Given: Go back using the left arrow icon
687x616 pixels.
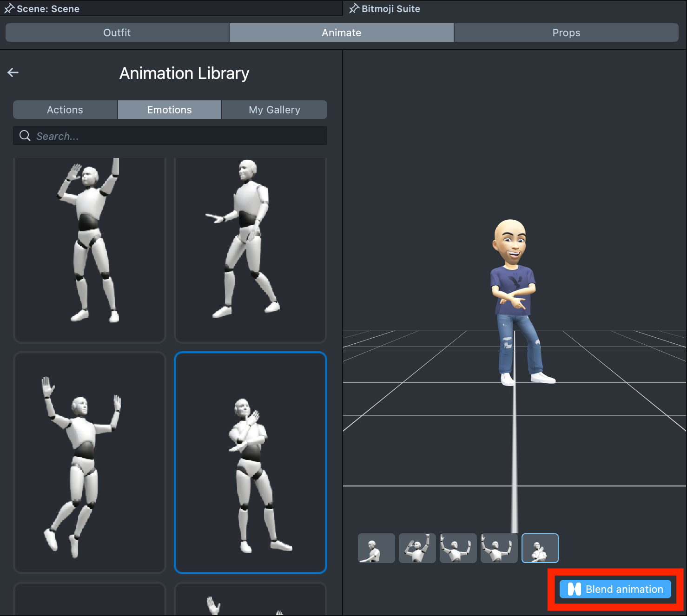Looking at the screenshot, I should (13, 72).
